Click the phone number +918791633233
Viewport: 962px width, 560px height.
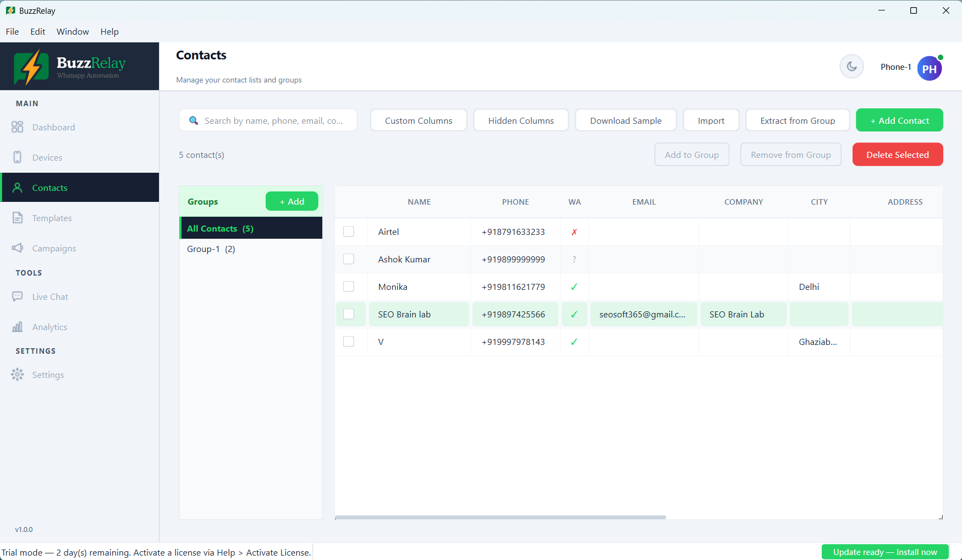point(513,232)
